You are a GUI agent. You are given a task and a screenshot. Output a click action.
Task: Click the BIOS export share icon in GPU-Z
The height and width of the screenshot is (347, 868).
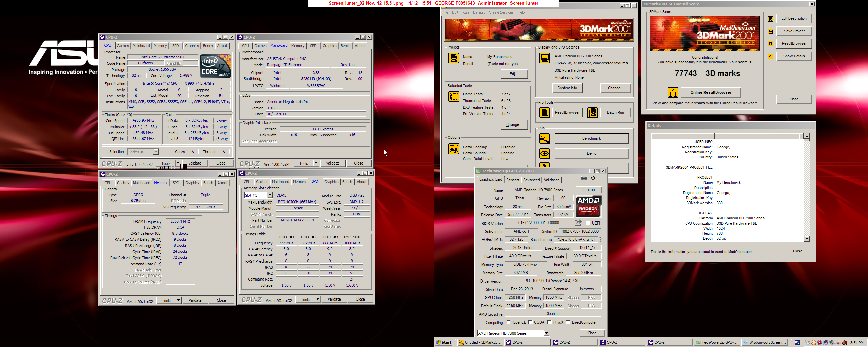click(578, 223)
